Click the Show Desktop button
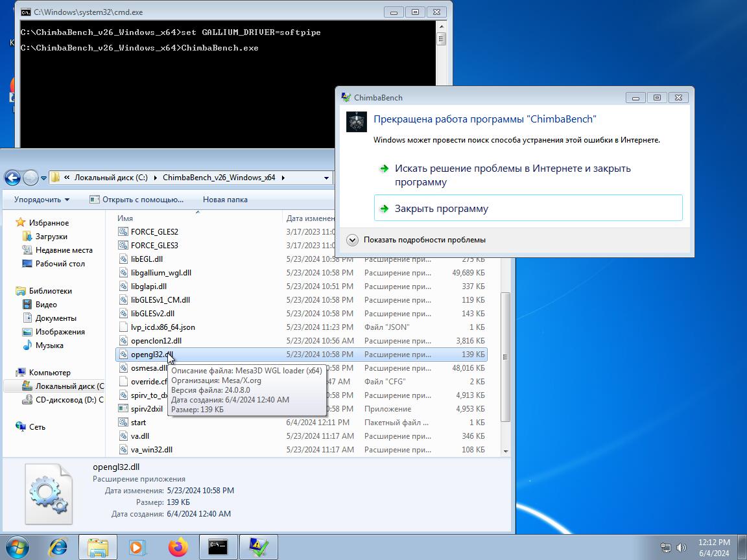 [x=742, y=548]
